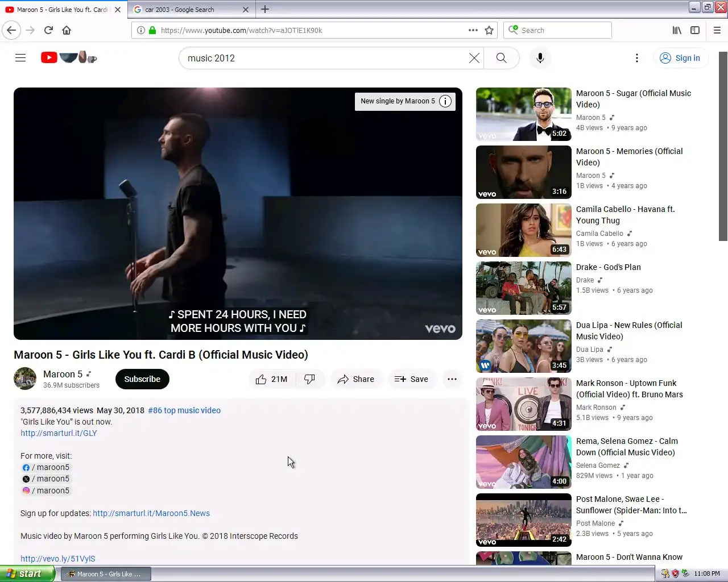Screen dimensions: 728x582
Task: Open smarturl.it/Maroon5.News link
Action: tap(151, 513)
